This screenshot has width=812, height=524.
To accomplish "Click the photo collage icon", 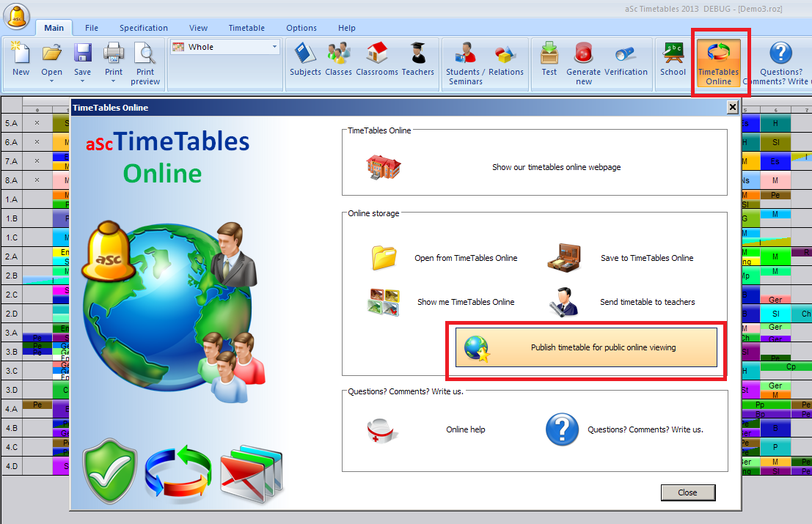I will (x=384, y=302).
